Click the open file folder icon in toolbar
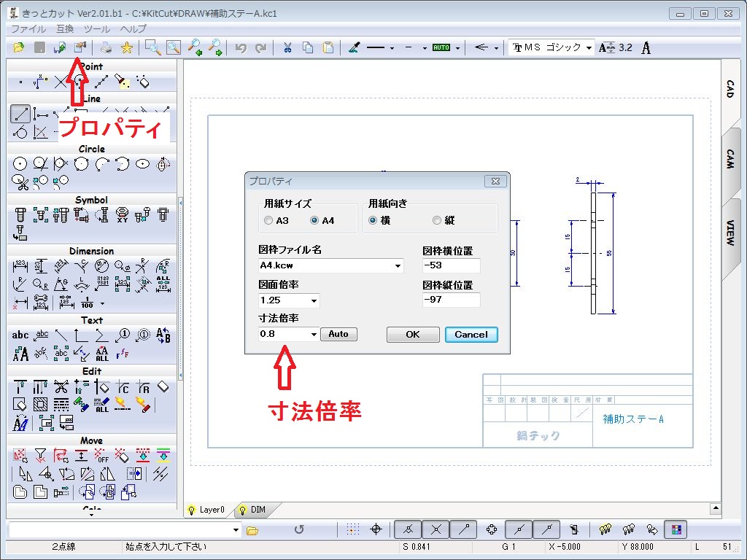The width and height of the screenshot is (747, 560). tap(18, 47)
